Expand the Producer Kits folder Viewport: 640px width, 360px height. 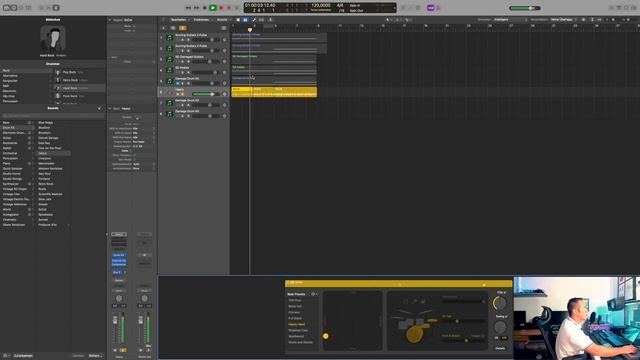tap(53, 225)
